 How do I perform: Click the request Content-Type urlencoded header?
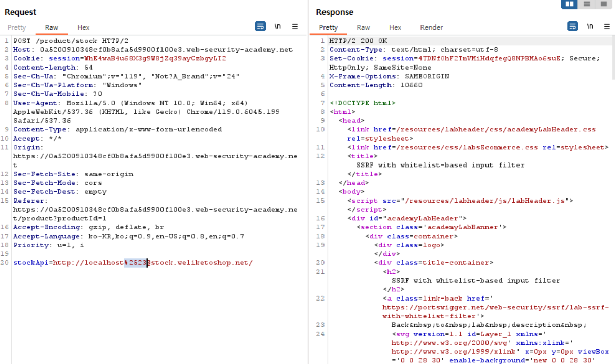point(118,129)
